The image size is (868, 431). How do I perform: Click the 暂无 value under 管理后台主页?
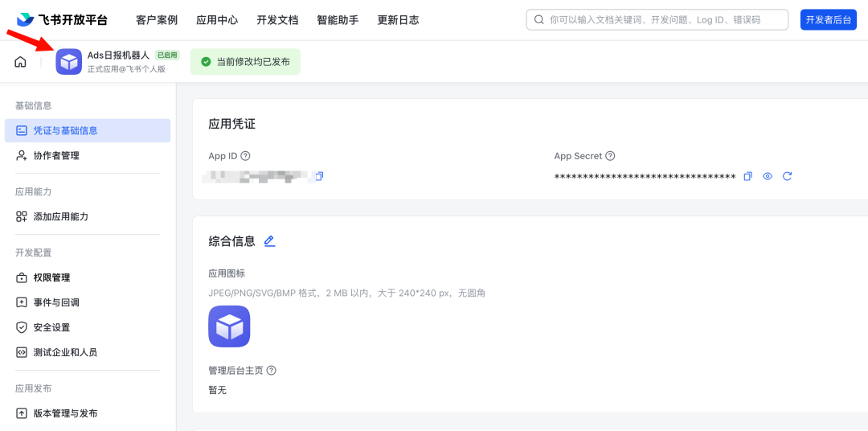(x=218, y=390)
